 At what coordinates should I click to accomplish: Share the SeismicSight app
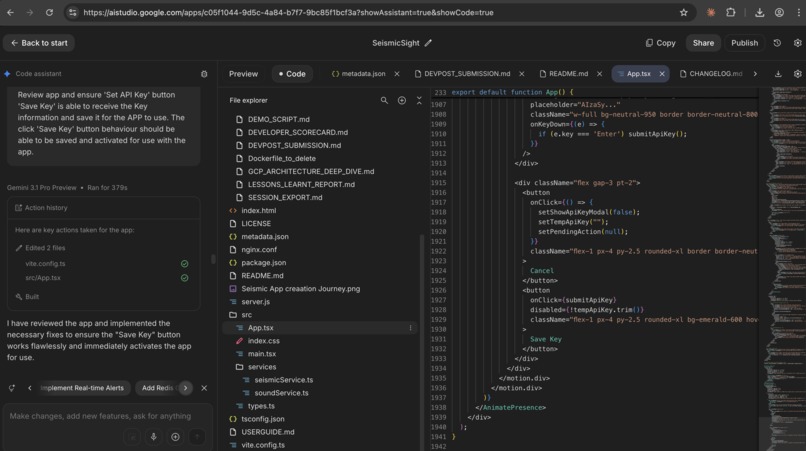click(703, 43)
